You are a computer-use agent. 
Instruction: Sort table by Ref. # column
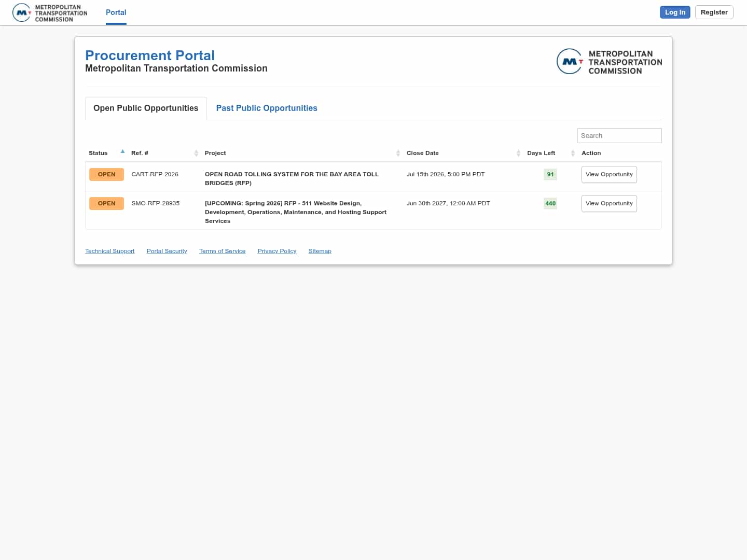click(196, 153)
